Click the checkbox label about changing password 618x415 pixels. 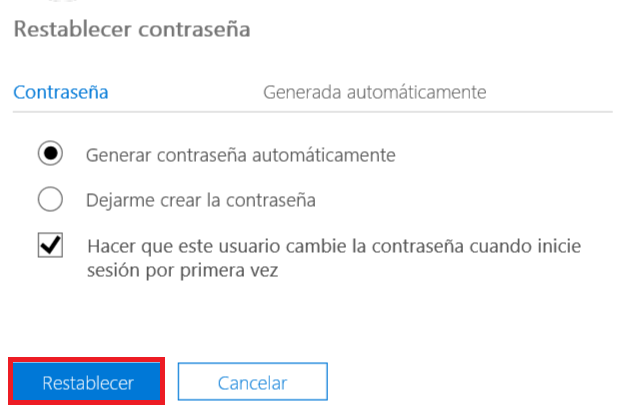click(334, 246)
